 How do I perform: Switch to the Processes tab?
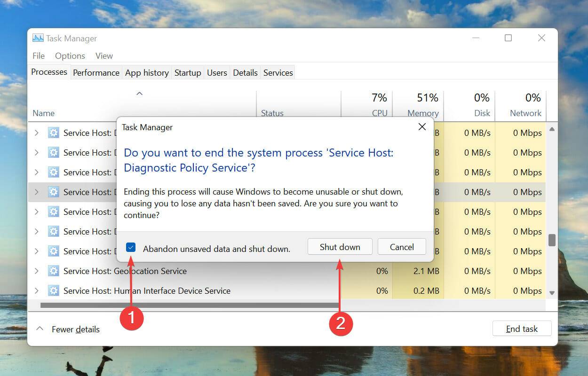click(49, 72)
